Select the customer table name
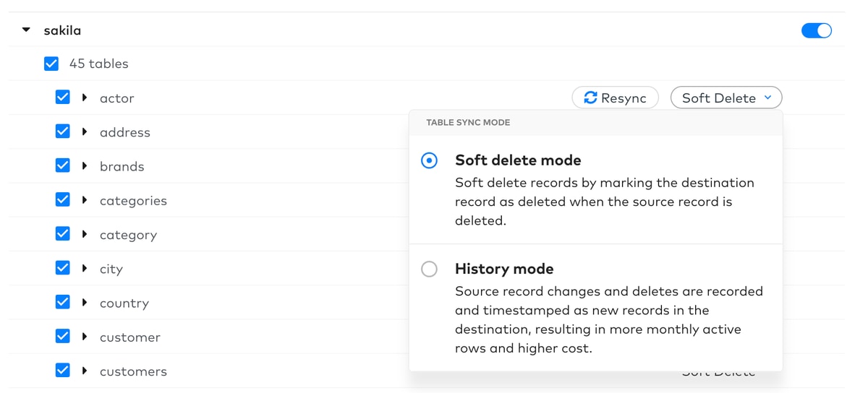Screen dimensions: 868x393 130,337
